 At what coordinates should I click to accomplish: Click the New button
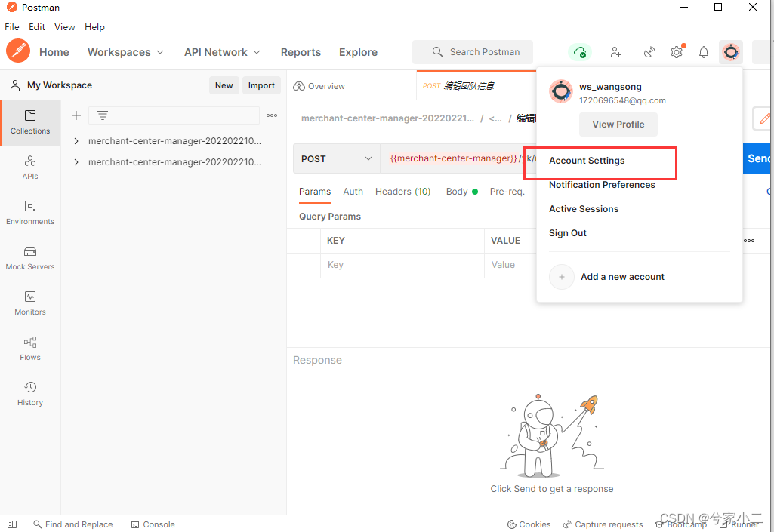pos(224,85)
